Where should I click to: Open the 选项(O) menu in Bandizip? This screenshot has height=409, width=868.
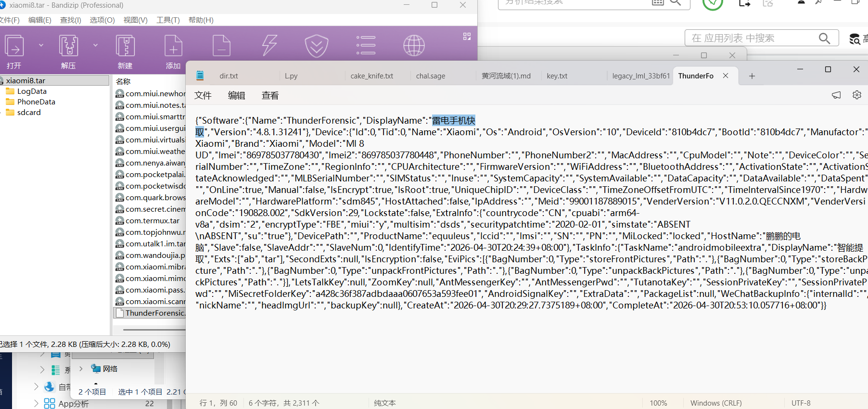coord(102,20)
